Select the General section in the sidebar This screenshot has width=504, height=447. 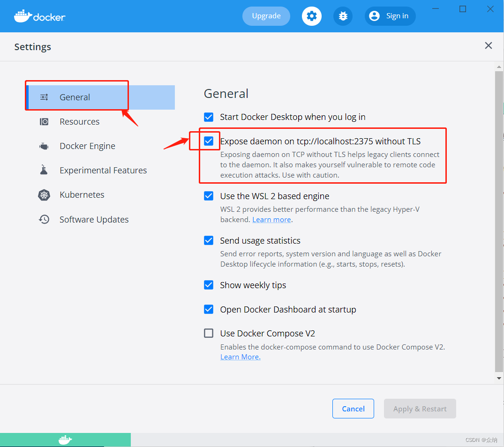pos(75,97)
